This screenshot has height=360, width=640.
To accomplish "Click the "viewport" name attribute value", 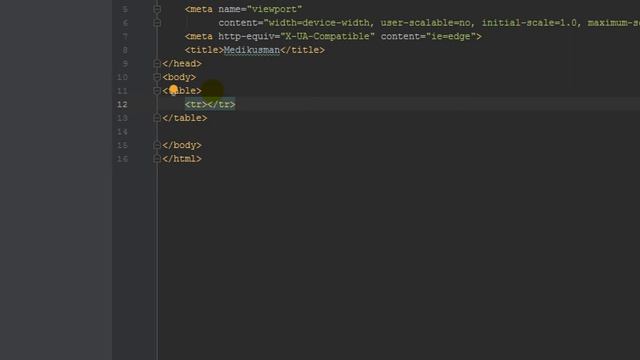I will [274, 9].
